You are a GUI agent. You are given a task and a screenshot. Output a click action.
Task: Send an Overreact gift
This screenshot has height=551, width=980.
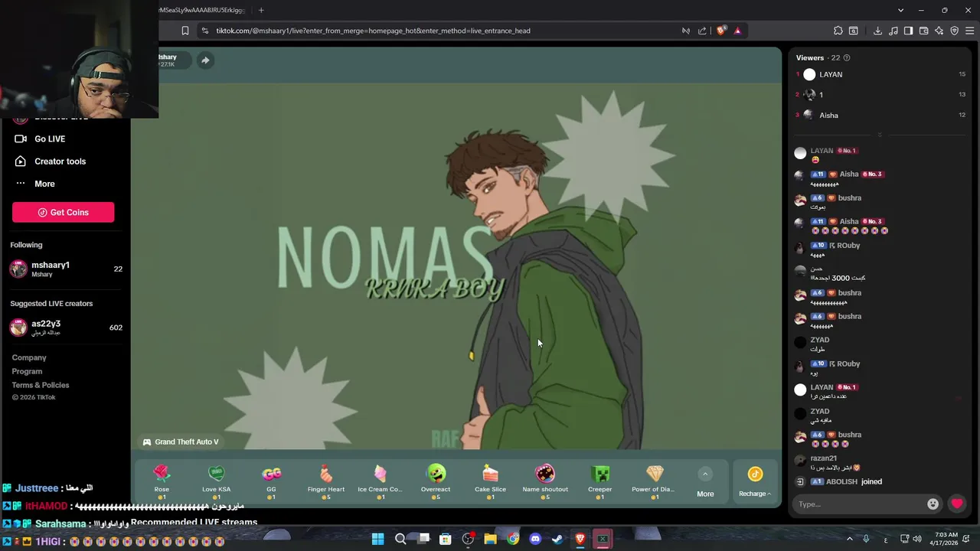click(x=436, y=481)
